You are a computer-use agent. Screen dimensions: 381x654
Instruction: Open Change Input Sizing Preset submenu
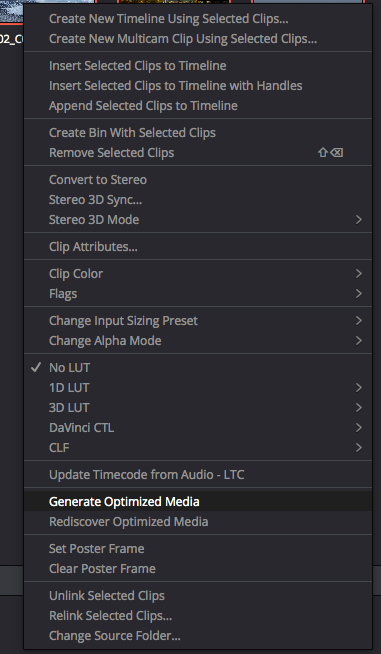[198, 320]
